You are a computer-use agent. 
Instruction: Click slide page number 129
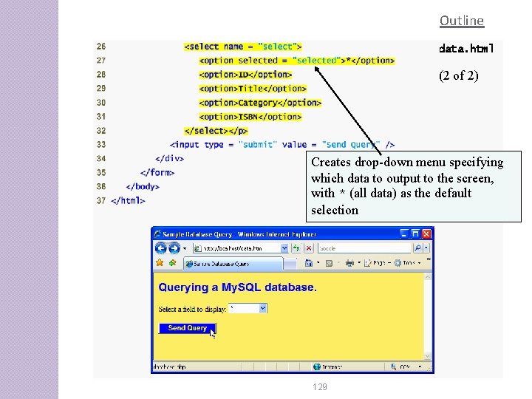(x=320, y=386)
